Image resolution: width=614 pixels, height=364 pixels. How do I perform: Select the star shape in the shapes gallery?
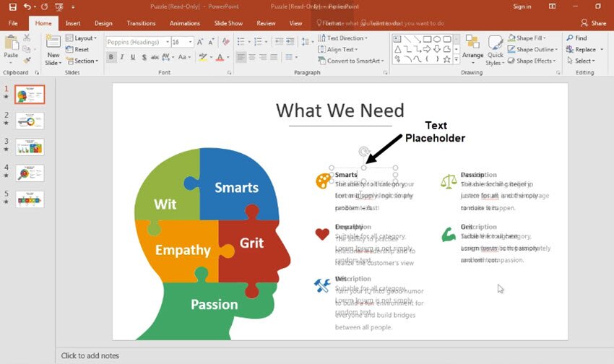click(x=447, y=60)
